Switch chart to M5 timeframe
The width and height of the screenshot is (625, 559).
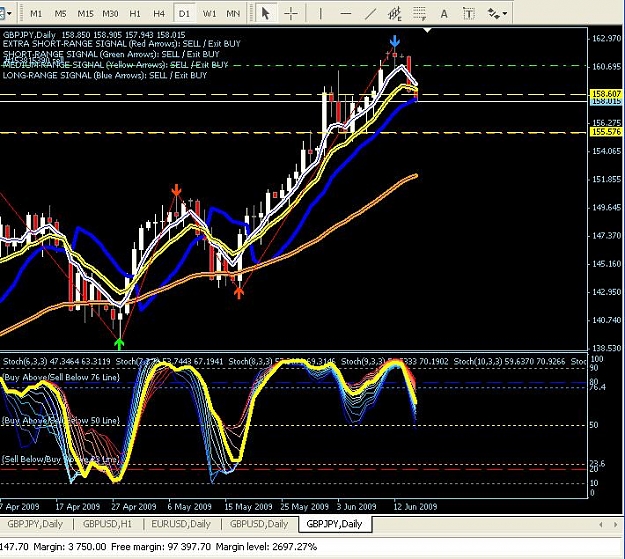tap(60, 14)
